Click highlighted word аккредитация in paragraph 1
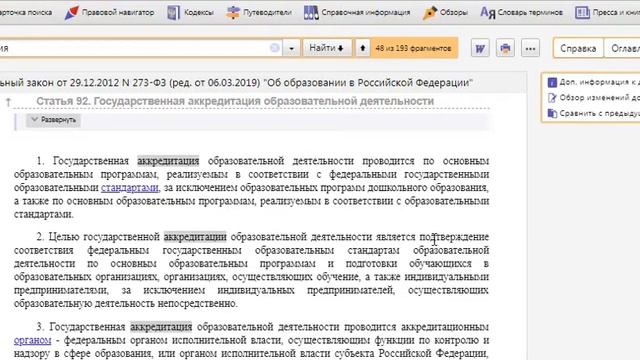Image resolution: width=640 pixels, height=360 pixels. point(168,161)
